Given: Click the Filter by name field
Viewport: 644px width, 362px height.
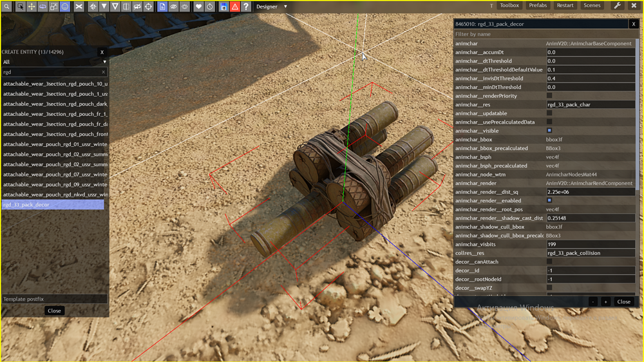Looking at the screenshot, I should point(544,34).
